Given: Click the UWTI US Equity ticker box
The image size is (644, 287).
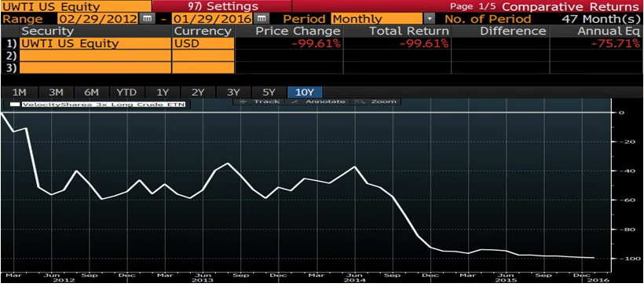Looking at the screenshot, I should tap(75, 6).
